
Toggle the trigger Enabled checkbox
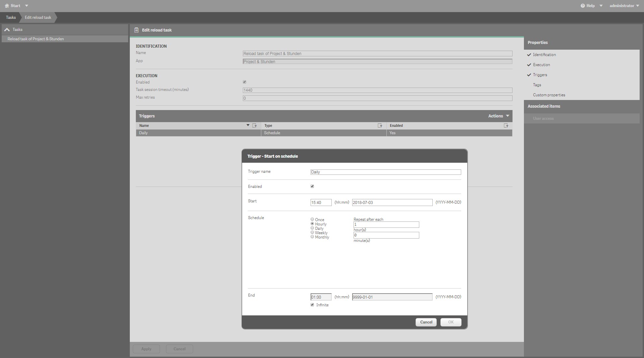click(312, 186)
